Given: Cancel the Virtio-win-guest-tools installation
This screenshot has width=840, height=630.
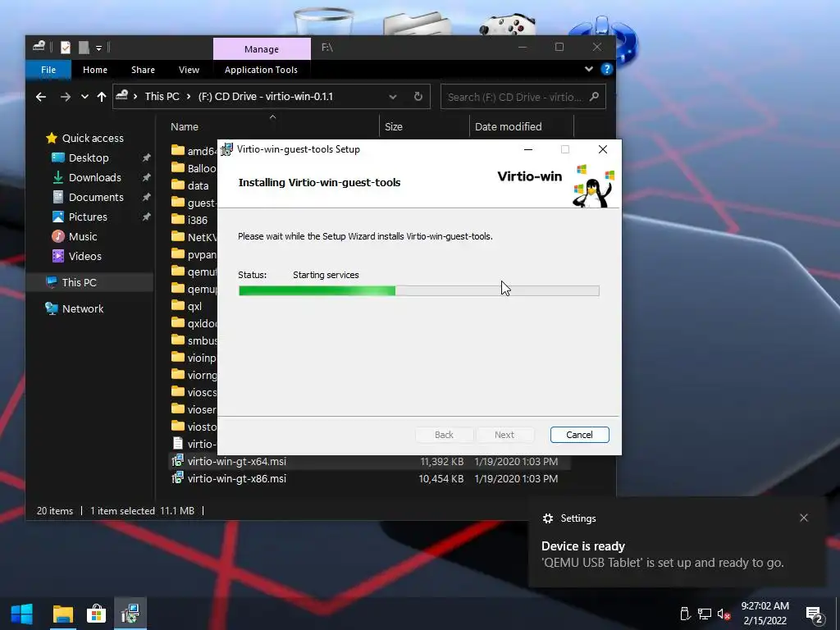Looking at the screenshot, I should point(579,435).
